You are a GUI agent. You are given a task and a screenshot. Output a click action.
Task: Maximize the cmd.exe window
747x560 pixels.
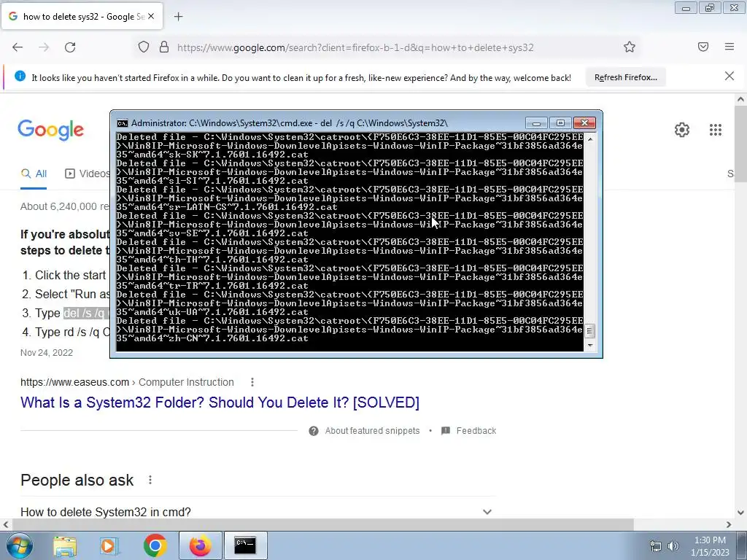[560, 123]
